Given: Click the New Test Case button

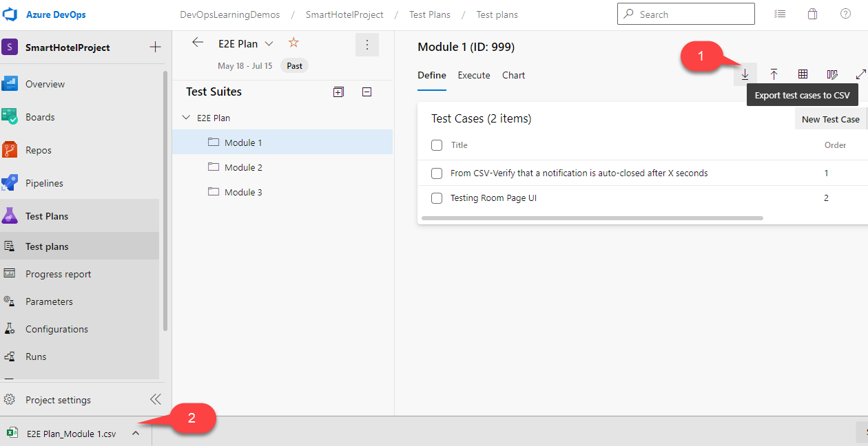Looking at the screenshot, I should [x=831, y=119].
